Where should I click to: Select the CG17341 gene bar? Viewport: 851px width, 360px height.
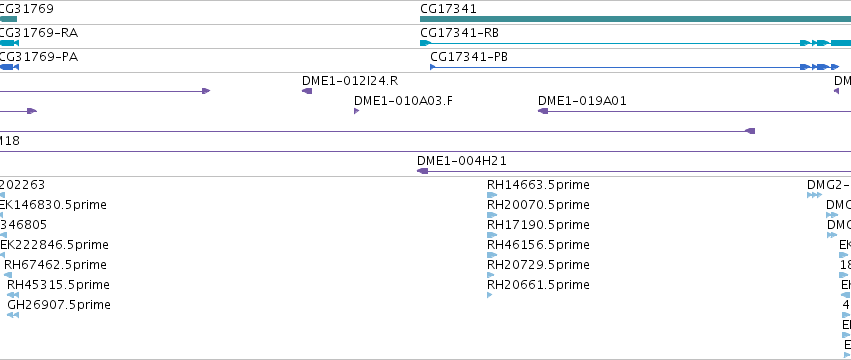[x=636, y=19]
